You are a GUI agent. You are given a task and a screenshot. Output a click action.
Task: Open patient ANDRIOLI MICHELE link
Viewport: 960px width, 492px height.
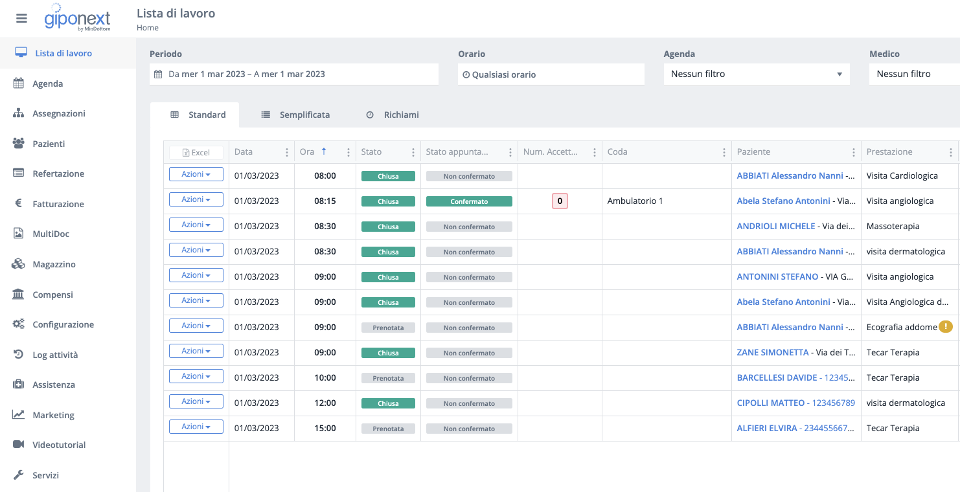[776, 226]
